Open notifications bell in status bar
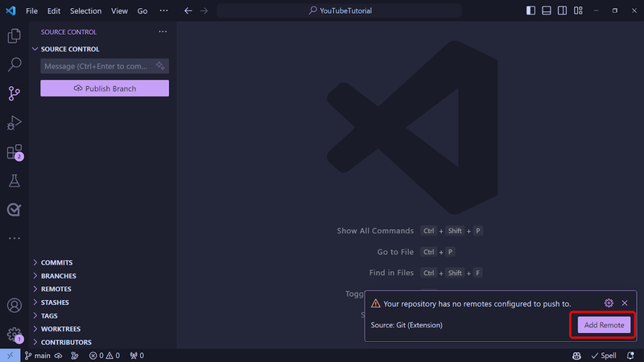The image size is (644, 362). tap(630, 356)
